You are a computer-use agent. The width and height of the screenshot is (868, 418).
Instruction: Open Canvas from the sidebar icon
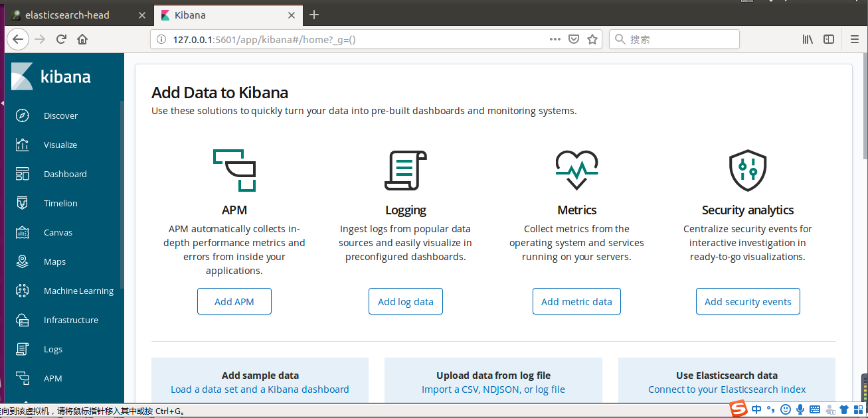[x=23, y=232]
